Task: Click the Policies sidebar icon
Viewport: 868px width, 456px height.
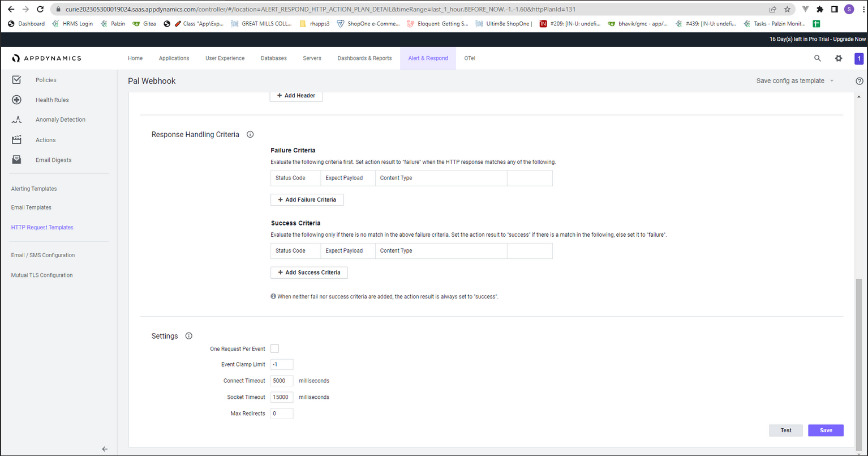Action: [16, 80]
